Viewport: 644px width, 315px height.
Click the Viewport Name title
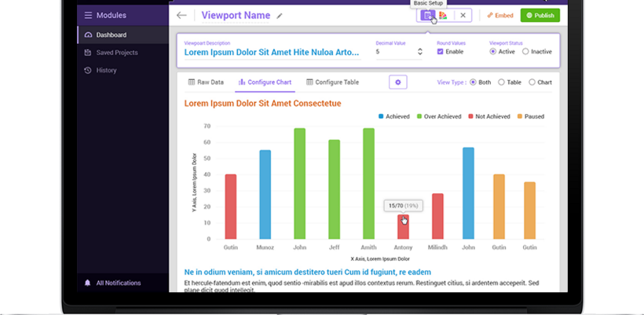[x=236, y=16]
